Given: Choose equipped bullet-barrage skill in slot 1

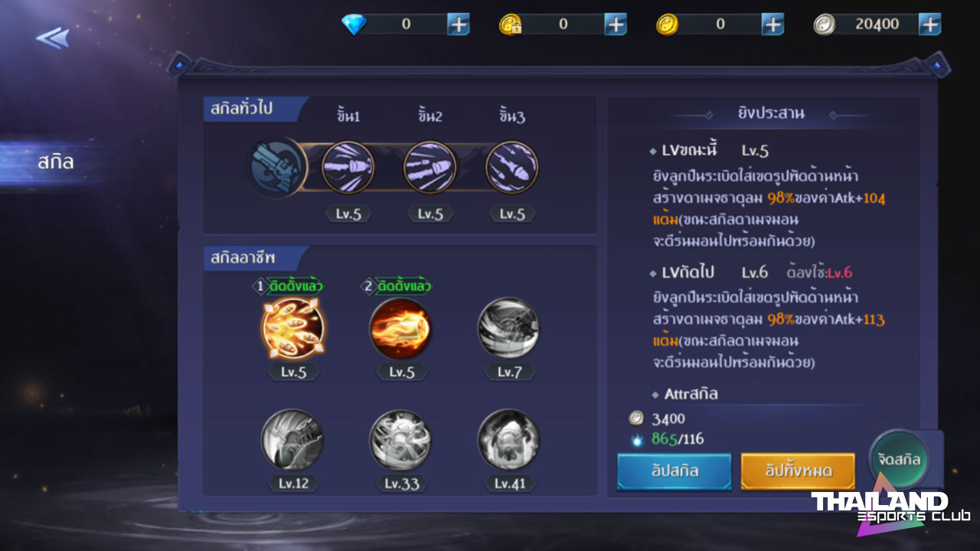Looking at the screenshot, I should (292, 328).
